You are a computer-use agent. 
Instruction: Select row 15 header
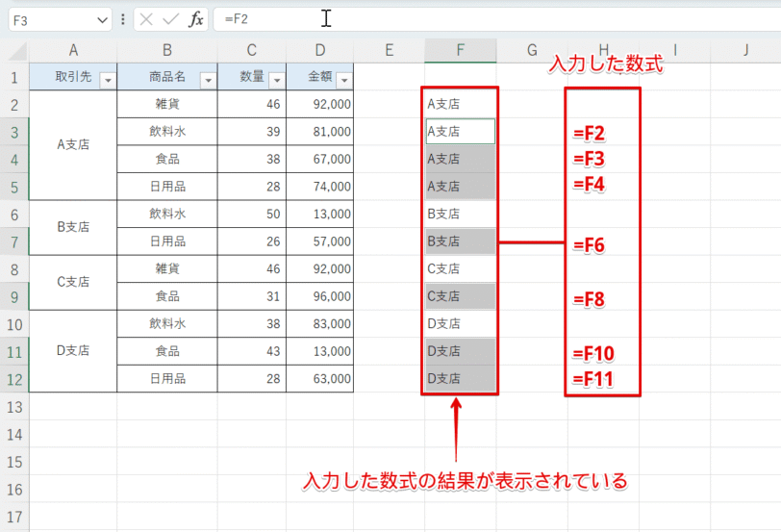coord(14,462)
